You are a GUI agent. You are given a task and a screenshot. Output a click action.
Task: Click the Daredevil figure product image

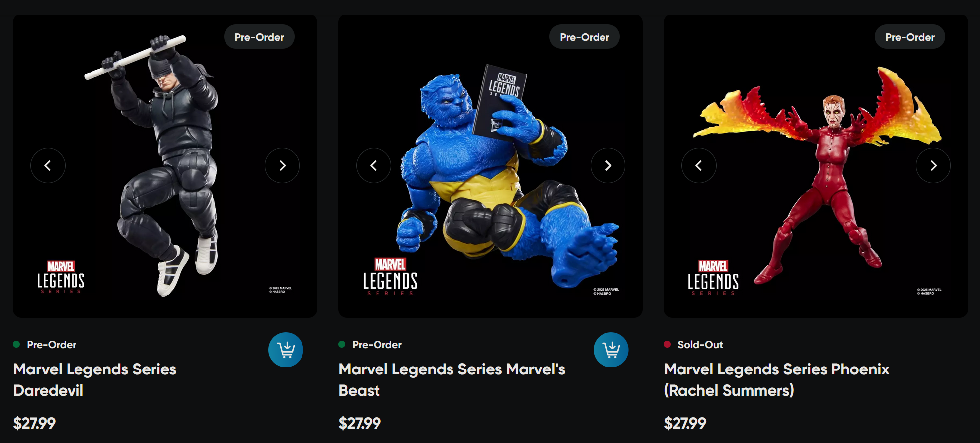[x=165, y=166]
